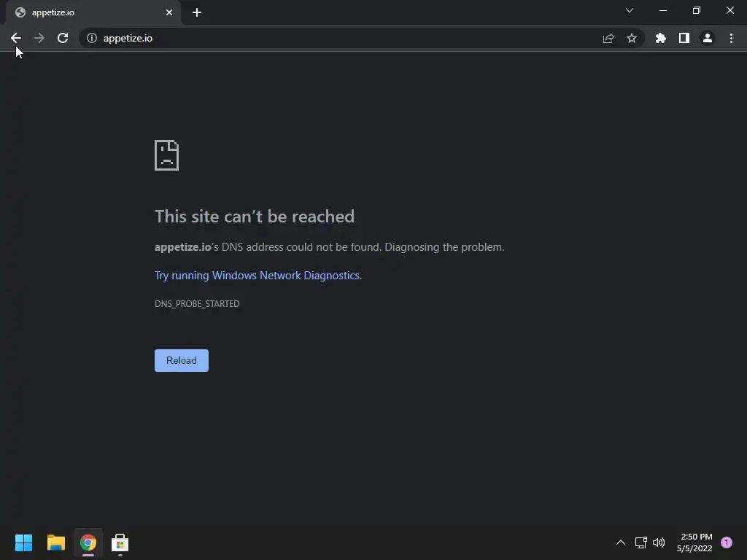Expand the tab search chevron
747x560 pixels.
[x=630, y=10]
